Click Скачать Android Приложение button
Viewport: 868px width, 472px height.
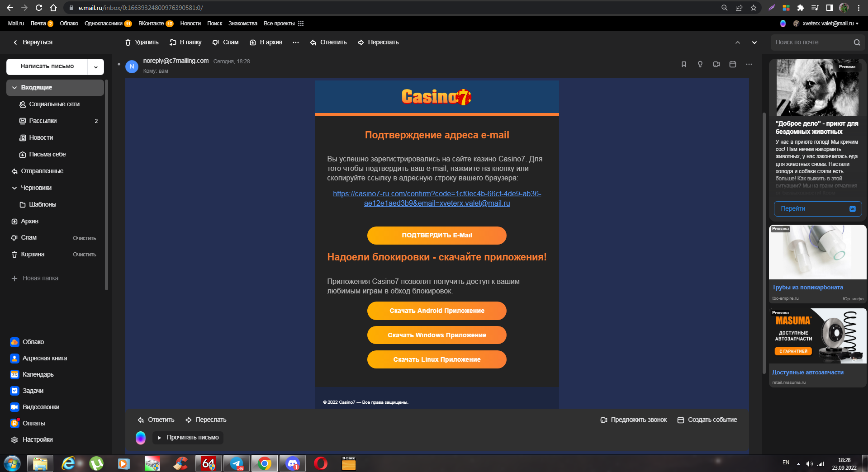437,311
